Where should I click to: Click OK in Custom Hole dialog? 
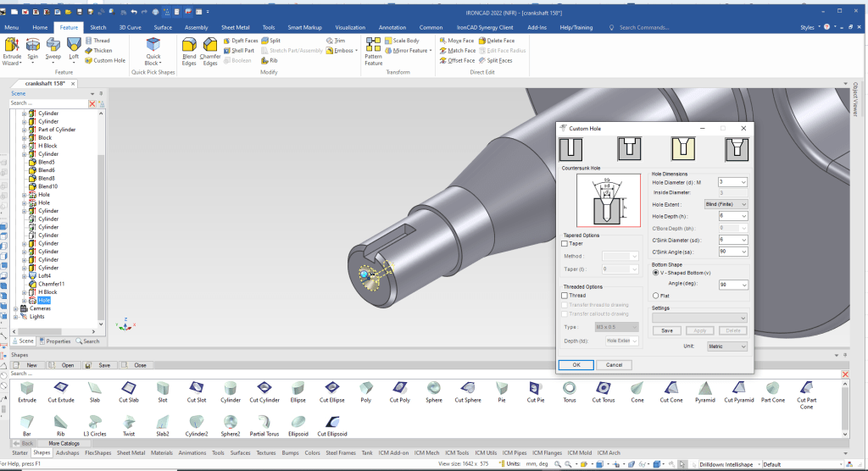point(576,365)
